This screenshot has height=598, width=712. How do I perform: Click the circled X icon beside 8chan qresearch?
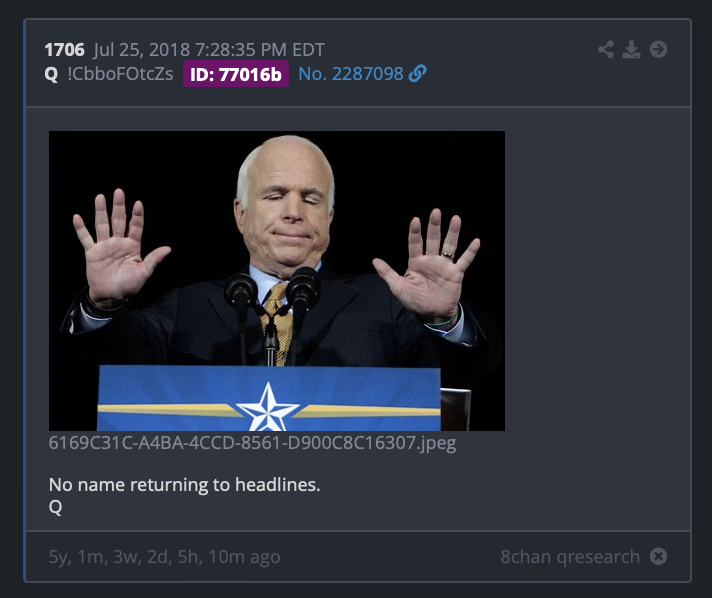point(658,556)
